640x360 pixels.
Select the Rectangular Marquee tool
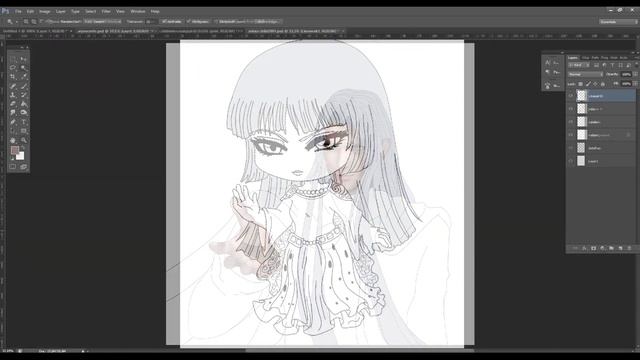[x=13, y=59]
